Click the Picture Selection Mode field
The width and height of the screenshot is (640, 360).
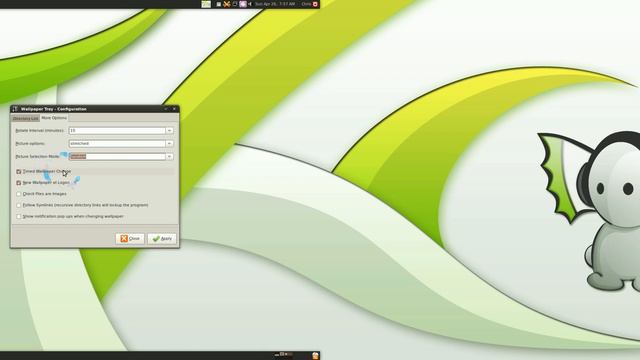pos(117,157)
